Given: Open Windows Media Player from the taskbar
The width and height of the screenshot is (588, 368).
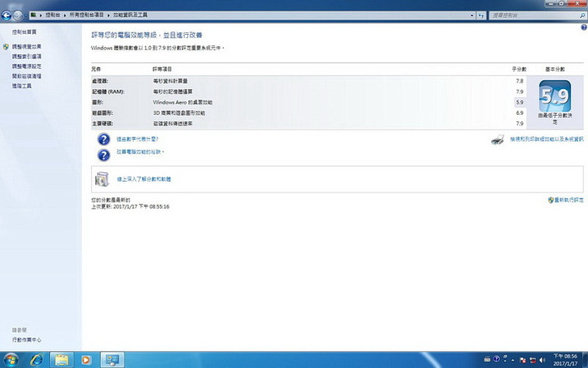Looking at the screenshot, I should [x=86, y=360].
